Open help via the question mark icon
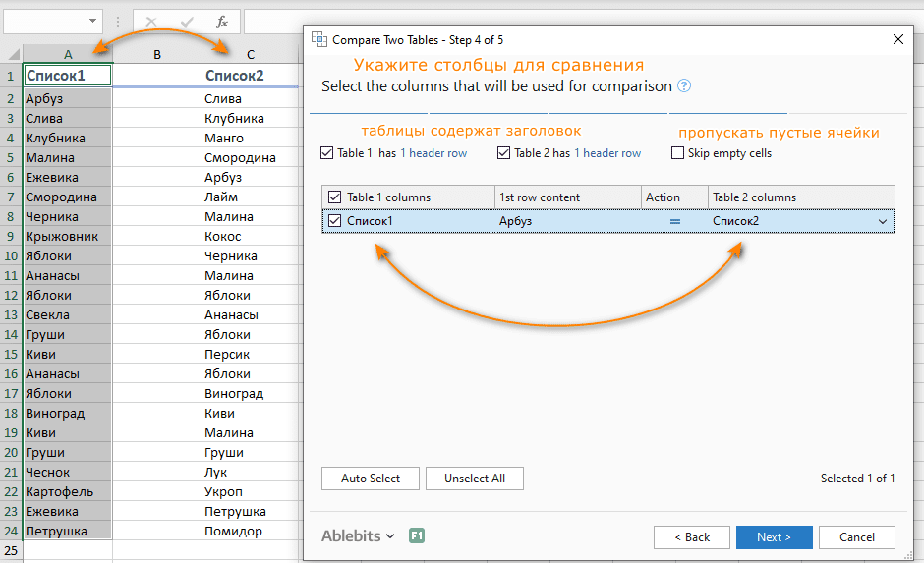The width and height of the screenshot is (924, 563). point(684,86)
